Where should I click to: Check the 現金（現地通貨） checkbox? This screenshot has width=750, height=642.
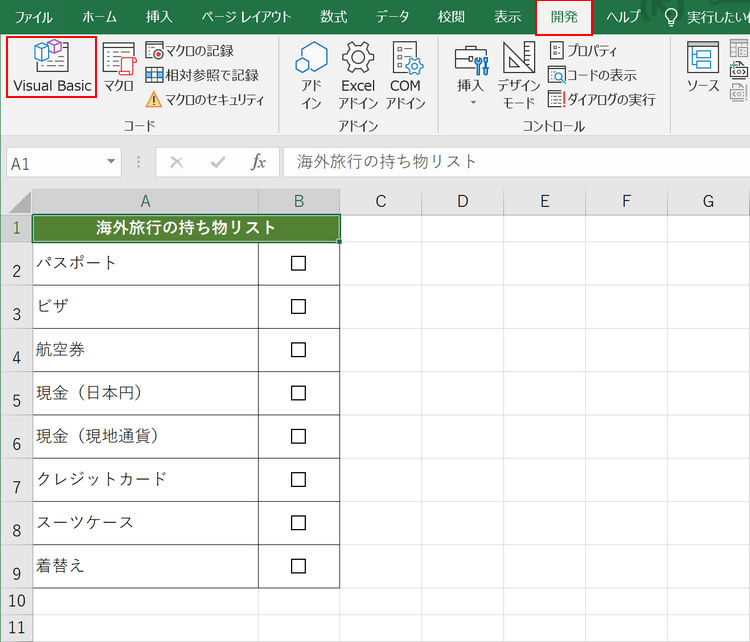pyautogui.click(x=298, y=436)
